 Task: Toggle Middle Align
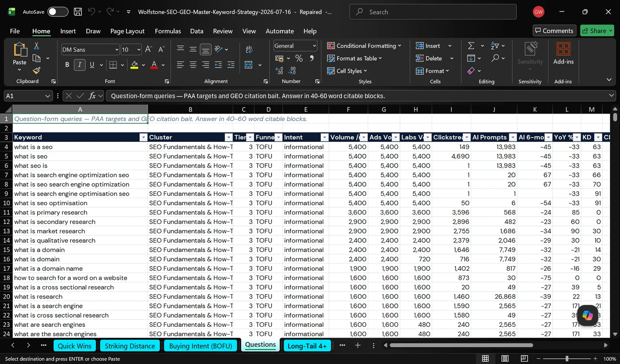point(193,50)
